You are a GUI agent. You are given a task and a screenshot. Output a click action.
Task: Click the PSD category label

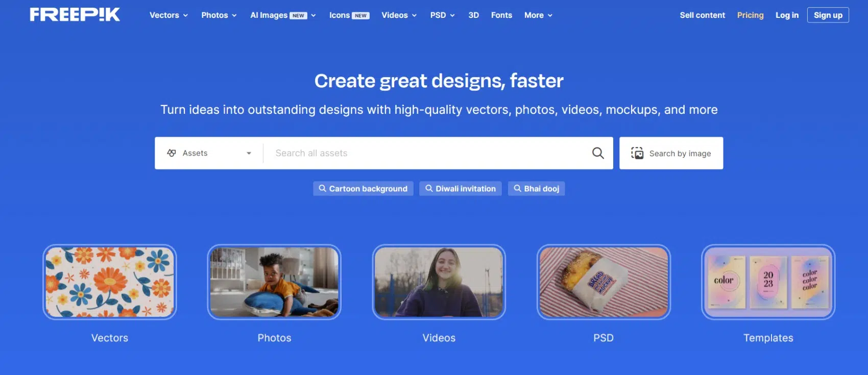(604, 338)
